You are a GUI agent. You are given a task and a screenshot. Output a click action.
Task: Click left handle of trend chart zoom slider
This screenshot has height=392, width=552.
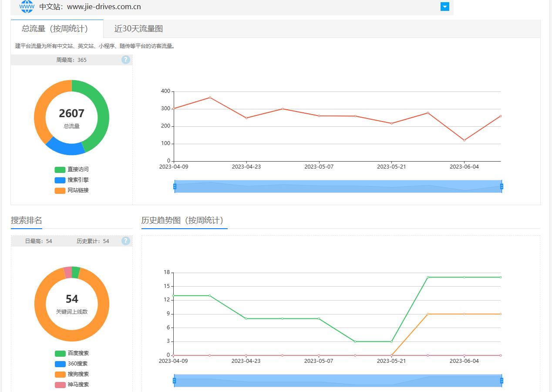[175, 381]
